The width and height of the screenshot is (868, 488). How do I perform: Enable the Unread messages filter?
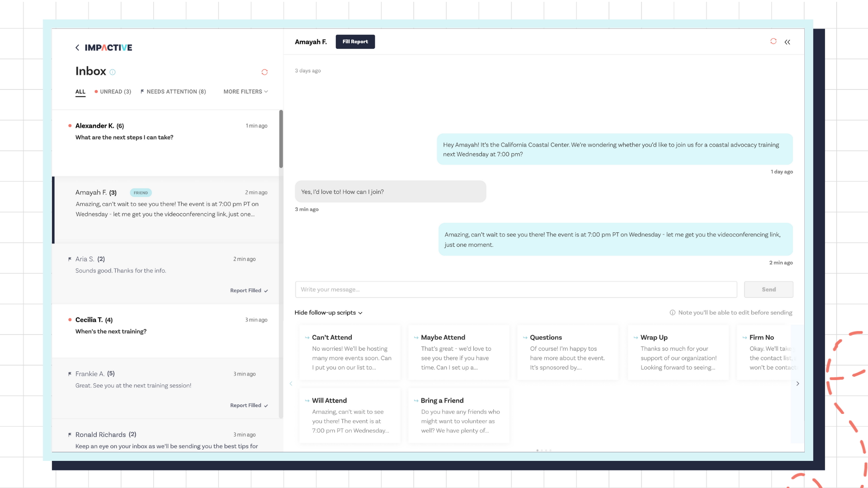(x=113, y=91)
